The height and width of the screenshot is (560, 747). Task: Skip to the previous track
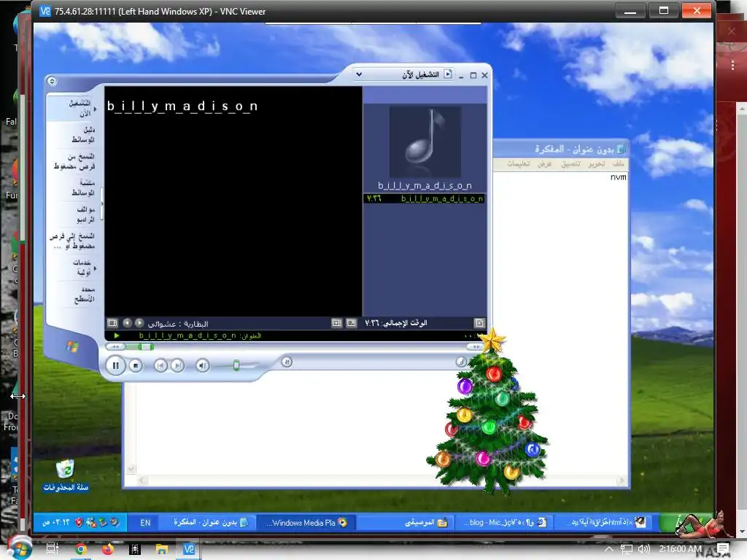pos(161,366)
